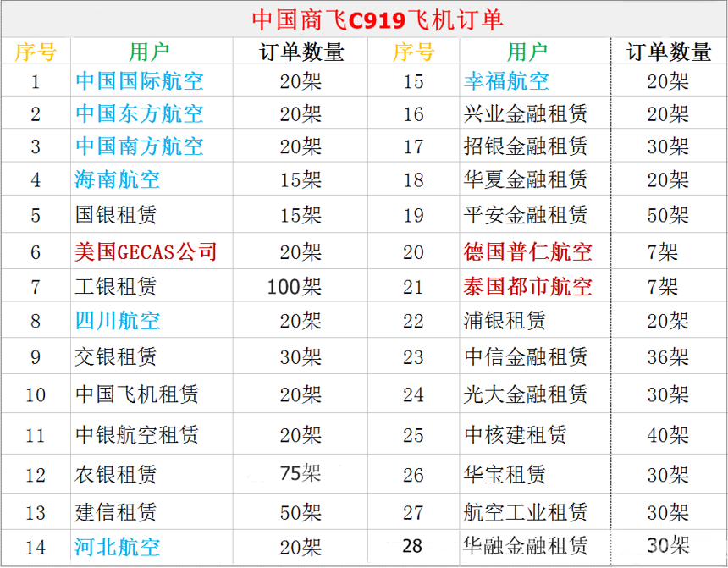728x568 pixels.
Task: Select the 75架 quantity cell
Action: [x=300, y=474]
